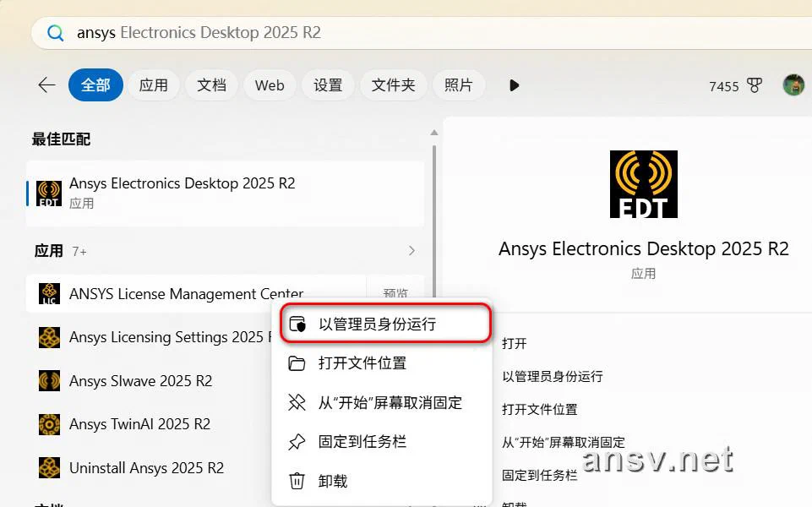Switch to the 文件夹 filter tab
Image resolution: width=812 pixels, height=507 pixels.
(x=393, y=85)
